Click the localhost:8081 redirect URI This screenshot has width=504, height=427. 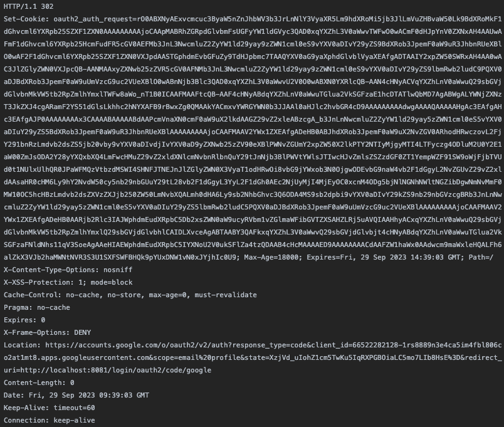pyautogui.click(x=116, y=370)
